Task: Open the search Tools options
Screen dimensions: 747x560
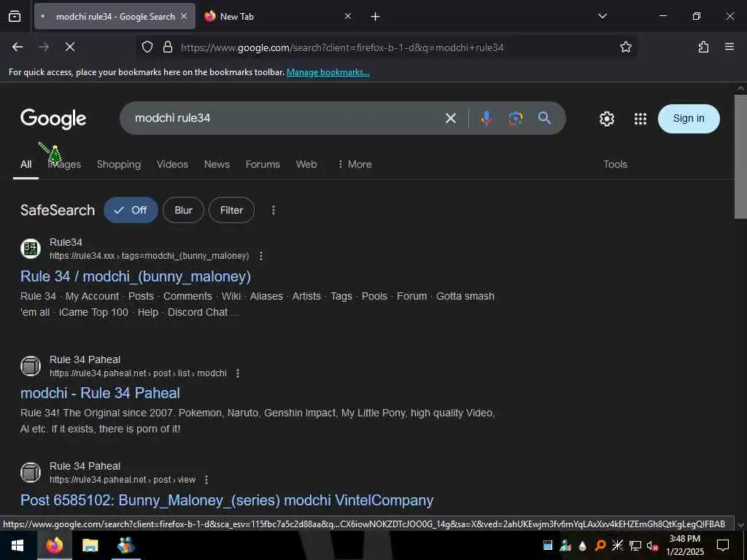Action: tap(615, 164)
